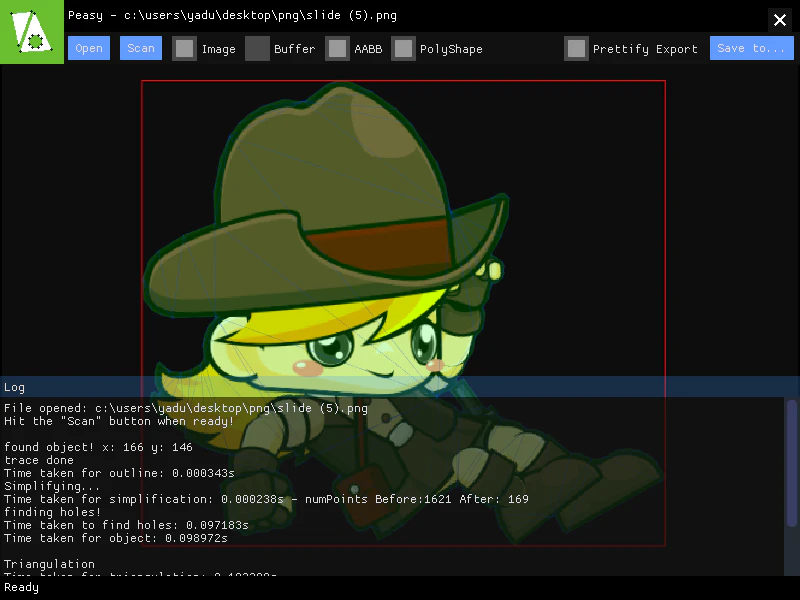The width and height of the screenshot is (800, 600).
Task: Click the 'trace done' log line
Action: (38, 460)
